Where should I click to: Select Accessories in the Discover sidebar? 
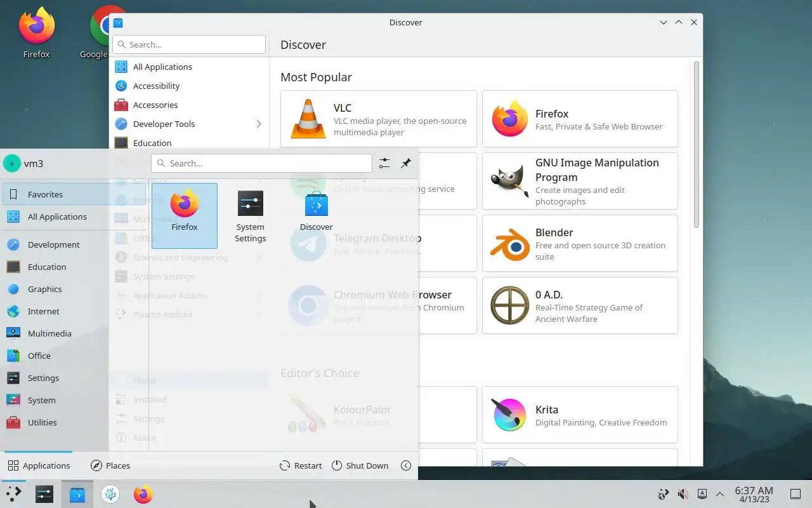189,105
